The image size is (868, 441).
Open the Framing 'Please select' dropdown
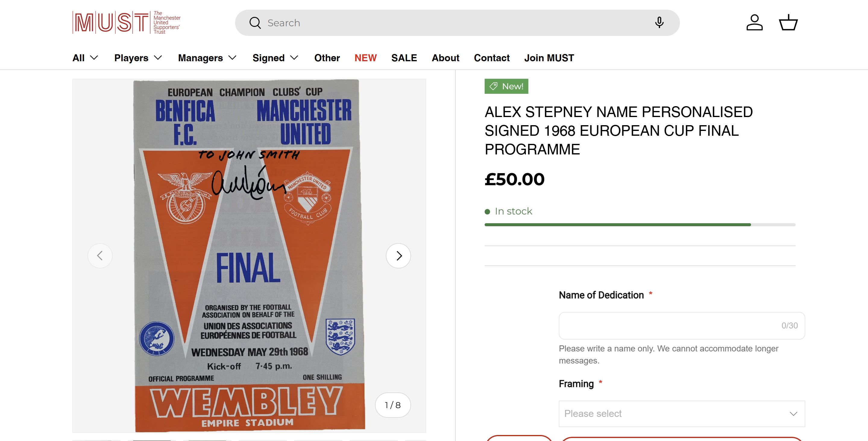point(682,414)
